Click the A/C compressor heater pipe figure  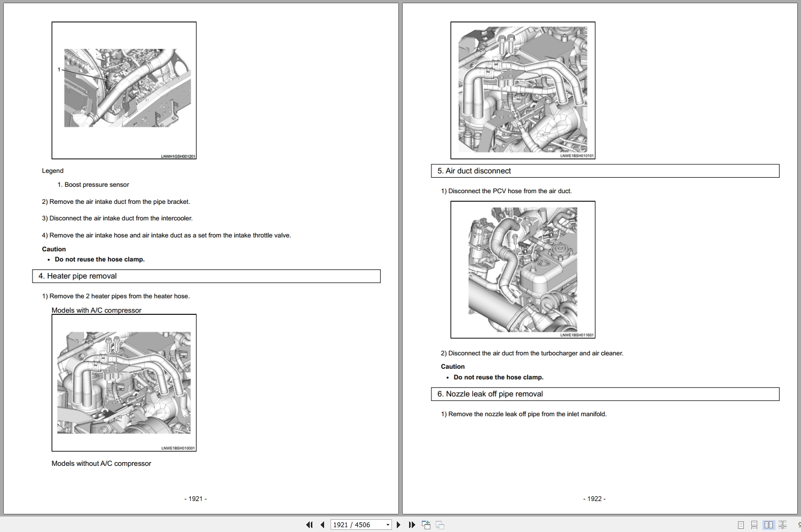tap(124, 383)
